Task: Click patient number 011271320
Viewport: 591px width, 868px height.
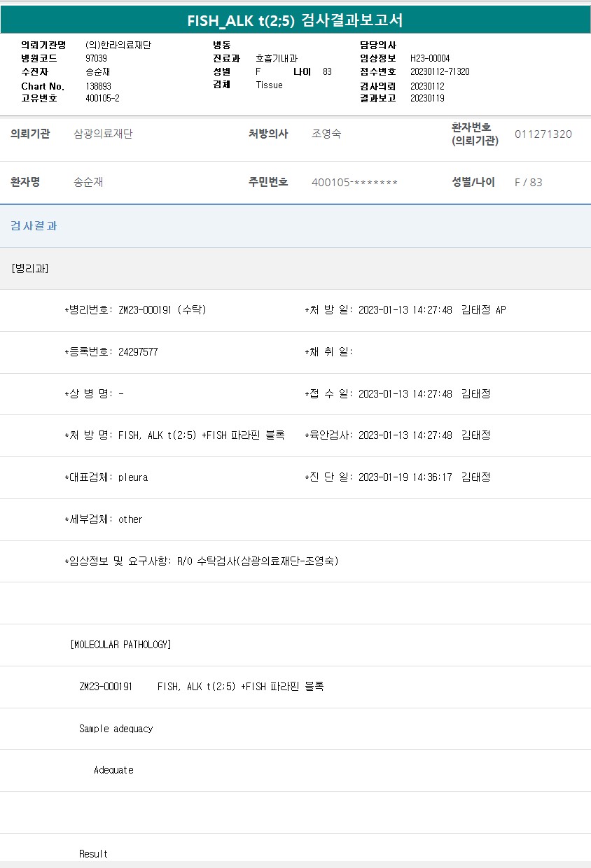Action: (543, 134)
